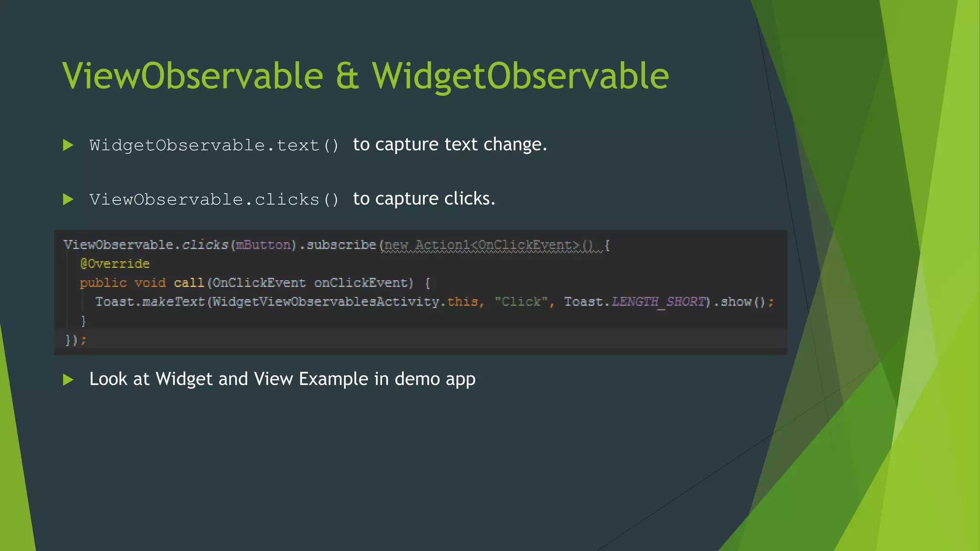Click the '.show()' call in code
980x551 pixels.
(739, 302)
